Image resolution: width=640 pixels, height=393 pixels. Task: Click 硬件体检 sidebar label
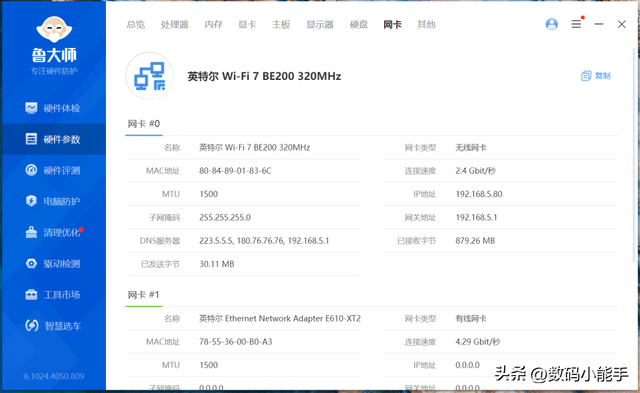62,108
